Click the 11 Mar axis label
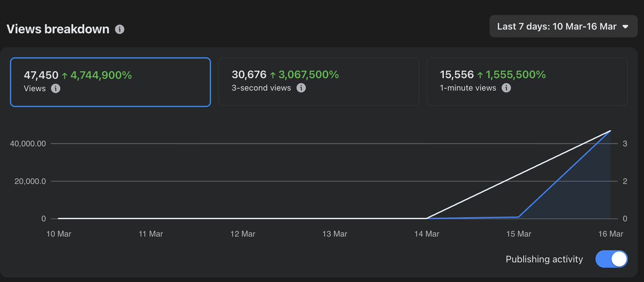The height and width of the screenshot is (282, 644). coord(151,234)
